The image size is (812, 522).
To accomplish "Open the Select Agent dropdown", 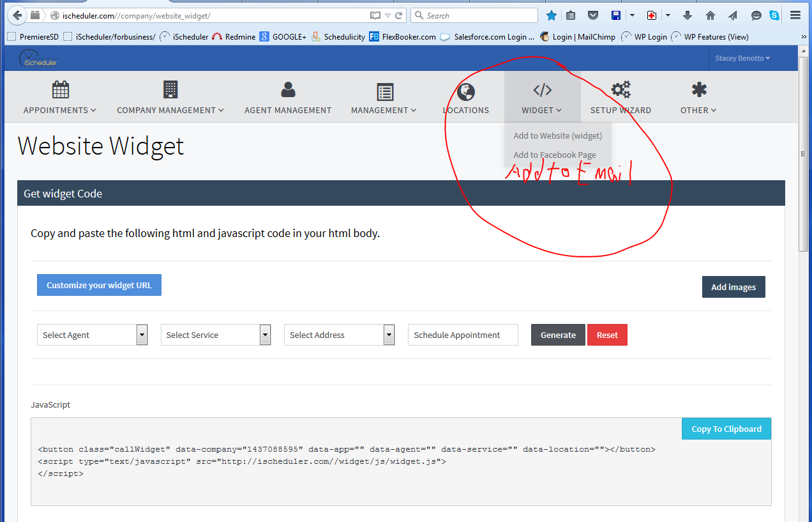I will (x=93, y=335).
